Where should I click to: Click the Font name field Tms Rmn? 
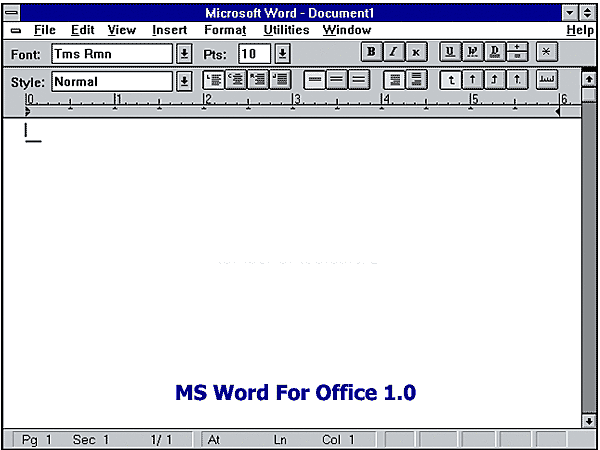pyautogui.click(x=112, y=54)
